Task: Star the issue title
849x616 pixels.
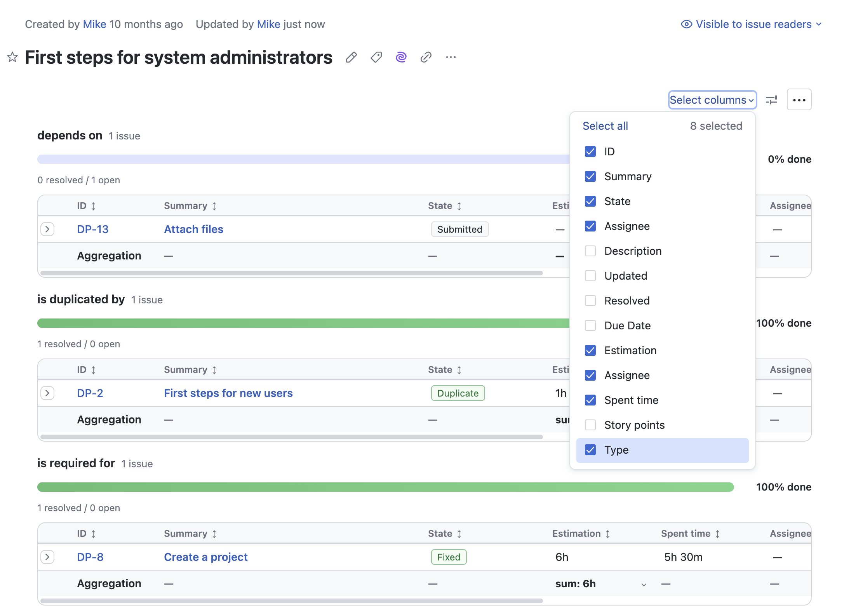Action: click(12, 57)
